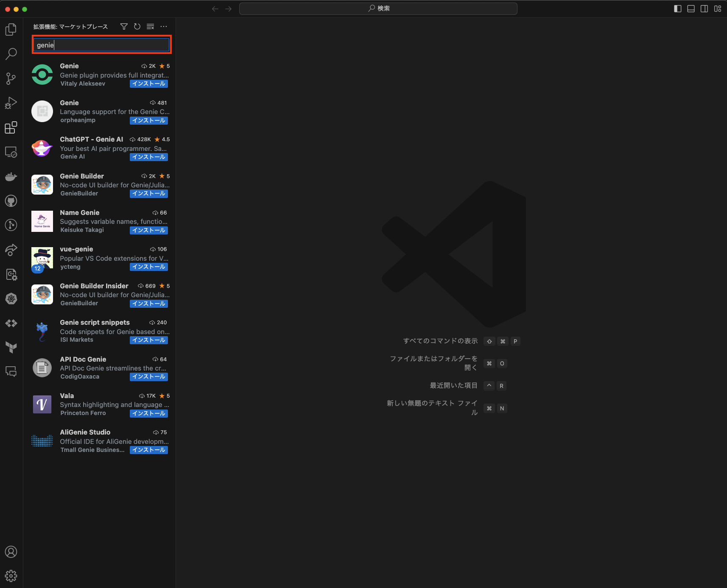Image resolution: width=727 pixels, height=588 pixels.
Task: Install the vue-genie extension
Action: tap(149, 267)
